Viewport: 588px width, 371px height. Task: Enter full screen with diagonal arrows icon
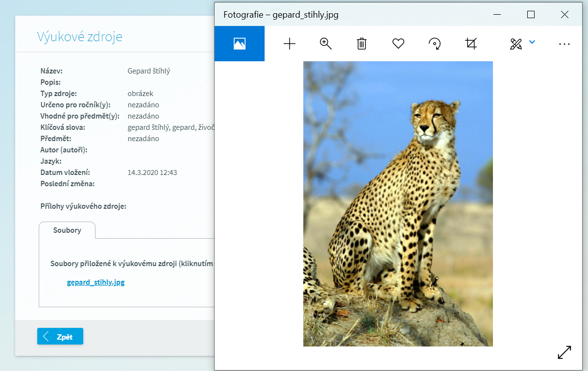point(564,352)
